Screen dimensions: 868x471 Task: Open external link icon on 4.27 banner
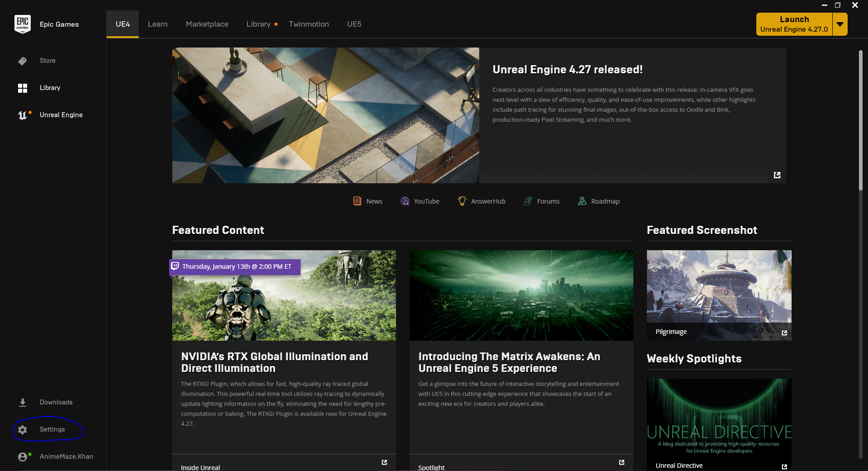point(777,175)
